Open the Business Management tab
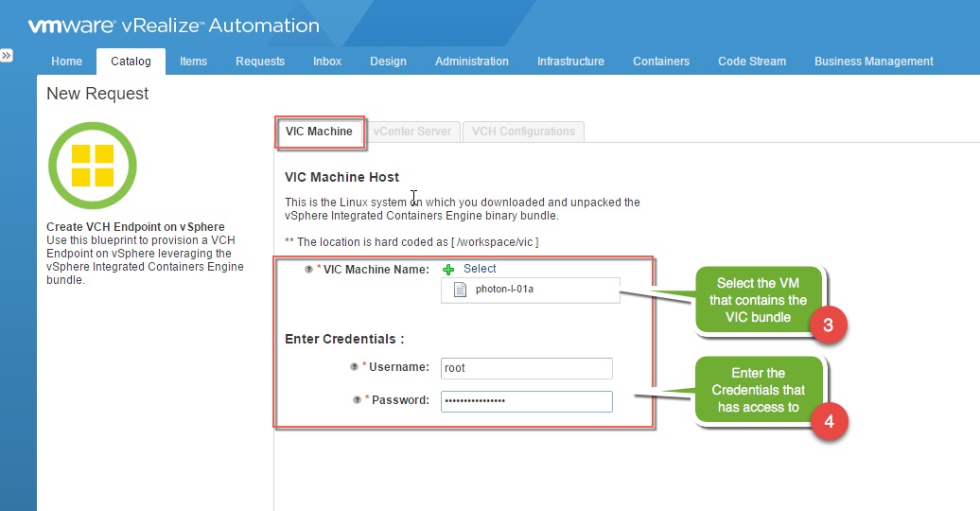 (x=874, y=62)
